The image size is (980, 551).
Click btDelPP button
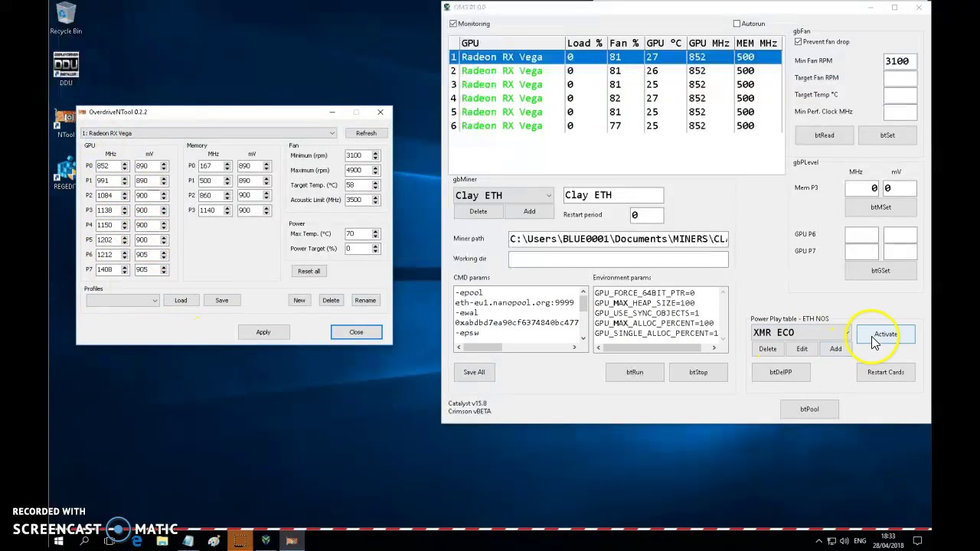(x=780, y=373)
